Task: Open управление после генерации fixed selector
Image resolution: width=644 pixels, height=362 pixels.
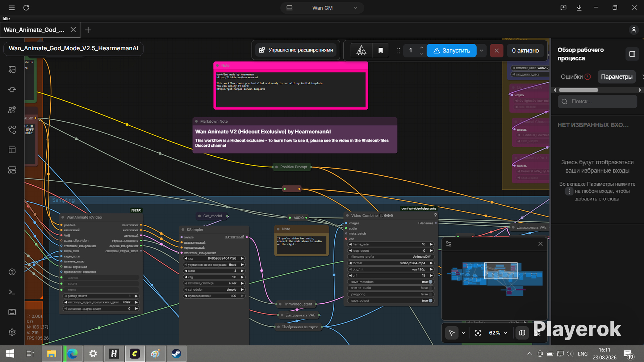Action: pyautogui.click(x=214, y=265)
